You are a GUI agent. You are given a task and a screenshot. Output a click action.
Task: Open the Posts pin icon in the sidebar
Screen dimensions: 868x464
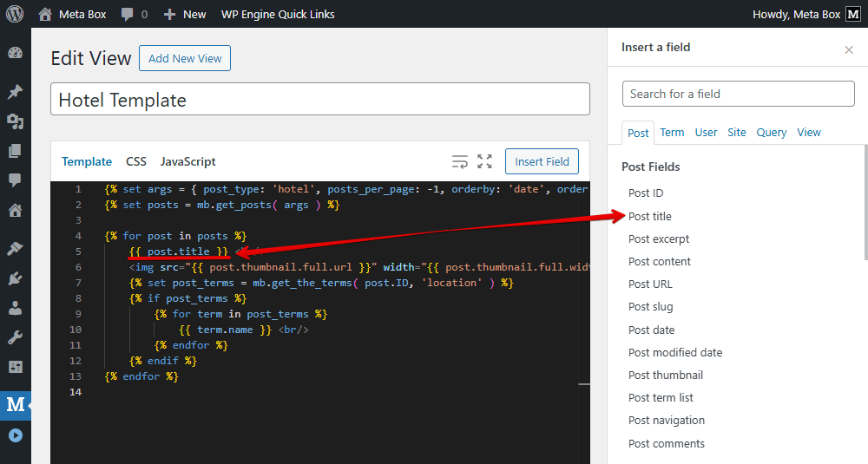click(x=15, y=92)
